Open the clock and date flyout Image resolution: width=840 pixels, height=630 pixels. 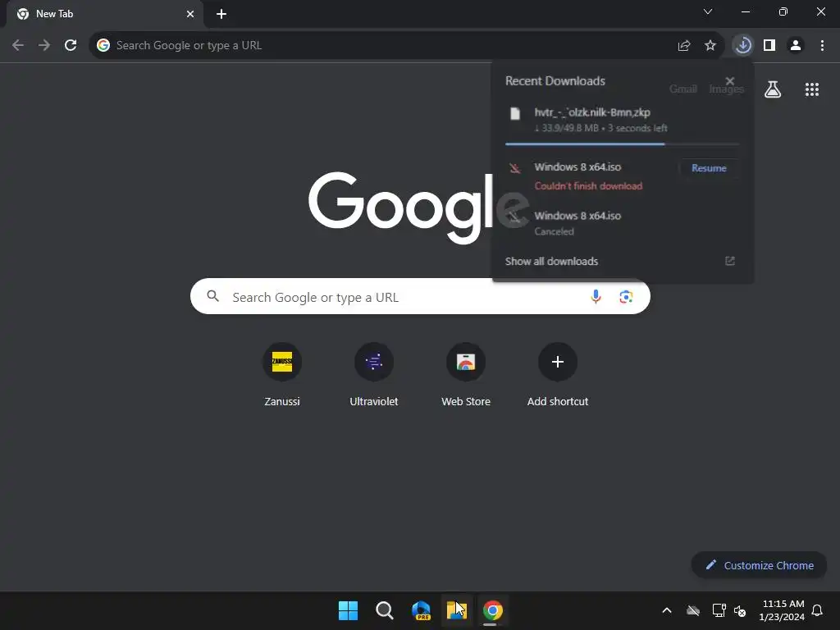click(x=782, y=610)
